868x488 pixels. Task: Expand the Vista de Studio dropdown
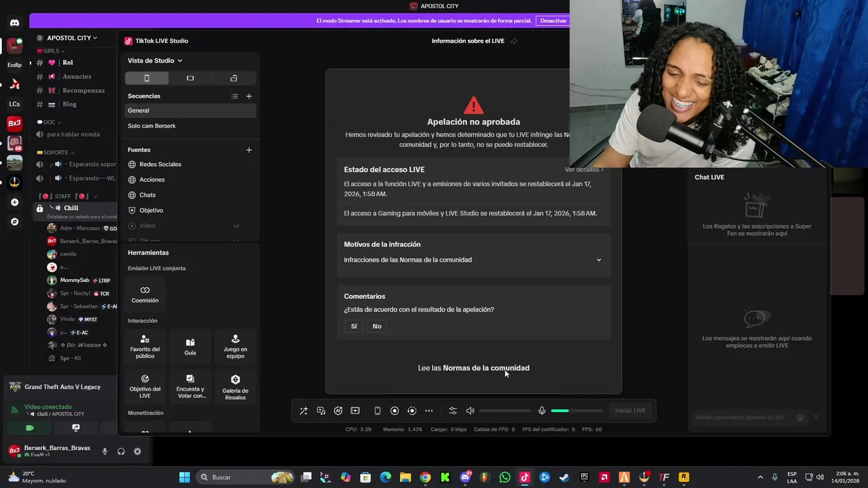click(155, 60)
